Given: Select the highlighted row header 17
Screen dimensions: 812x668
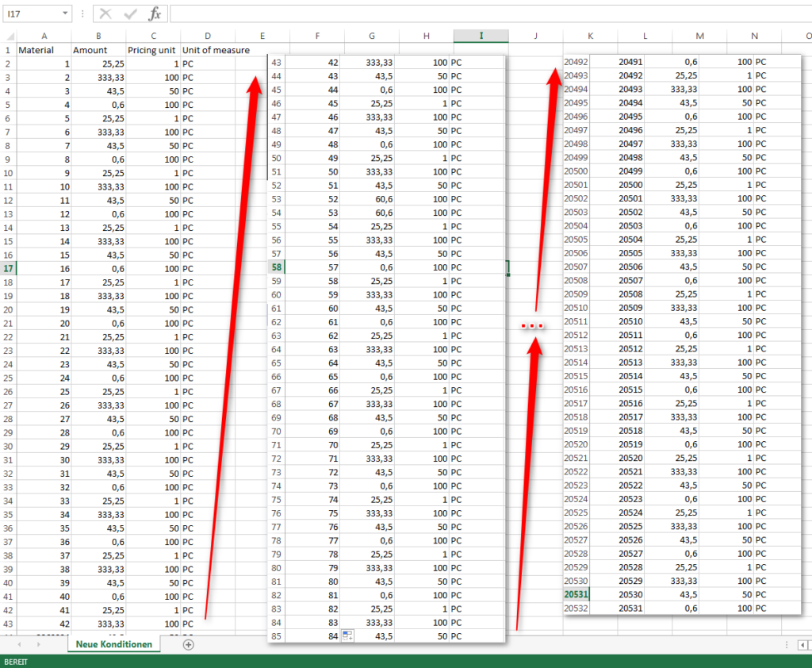Looking at the screenshot, I should [x=8, y=268].
